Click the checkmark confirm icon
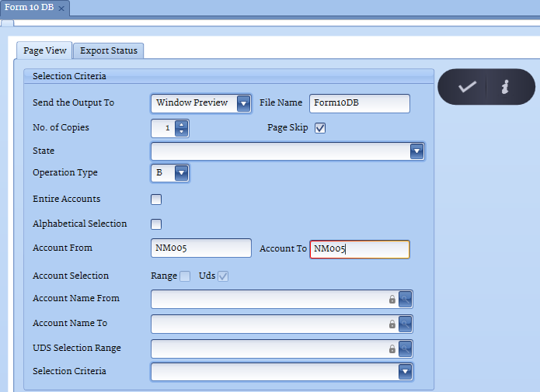540x392 pixels. pyautogui.click(x=466, y=87)
